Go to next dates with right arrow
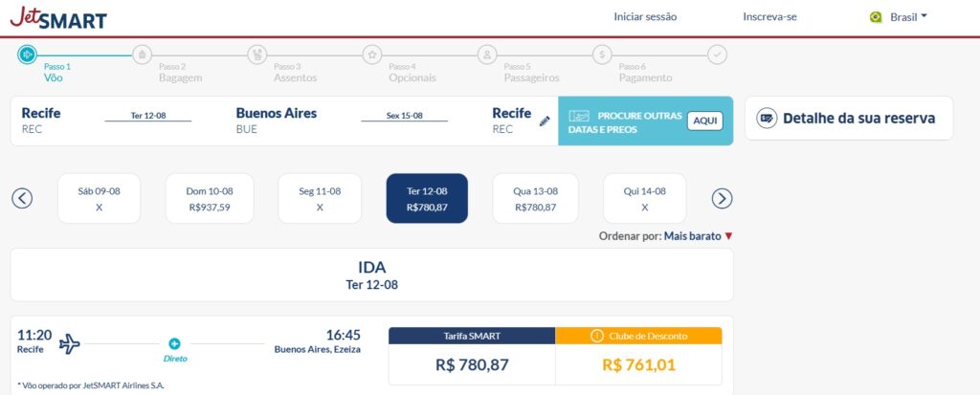Screen dimensions: 980x395 (723, 198)
